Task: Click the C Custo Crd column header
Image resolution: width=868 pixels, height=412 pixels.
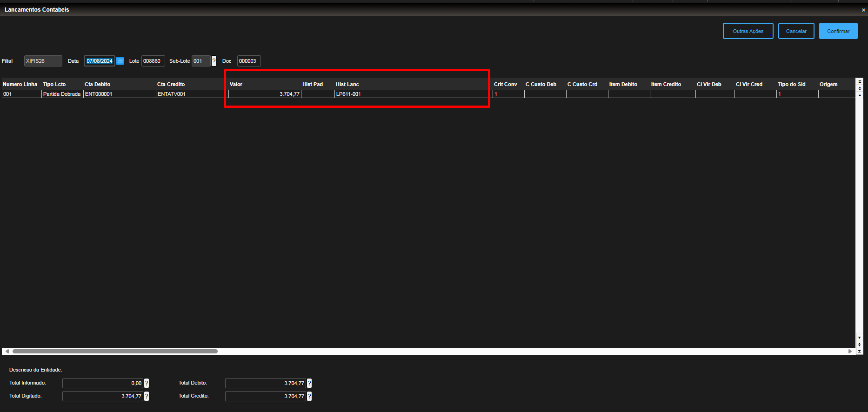Action: (582, 84)
